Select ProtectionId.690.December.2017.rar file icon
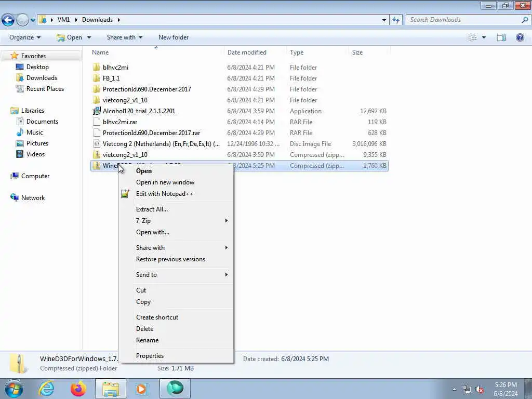Screen dimensions: 532x399 pos(96,132)
